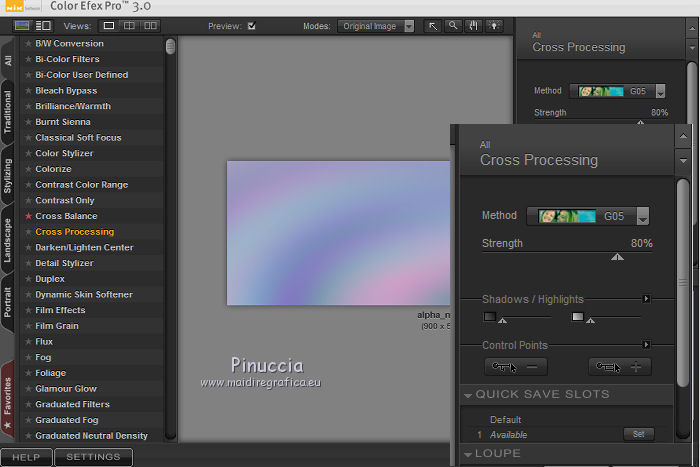This screenshot has height=467, width=700.
Task: Star the Fog filter
Action: pyautogui.click(x=28, y=358)
